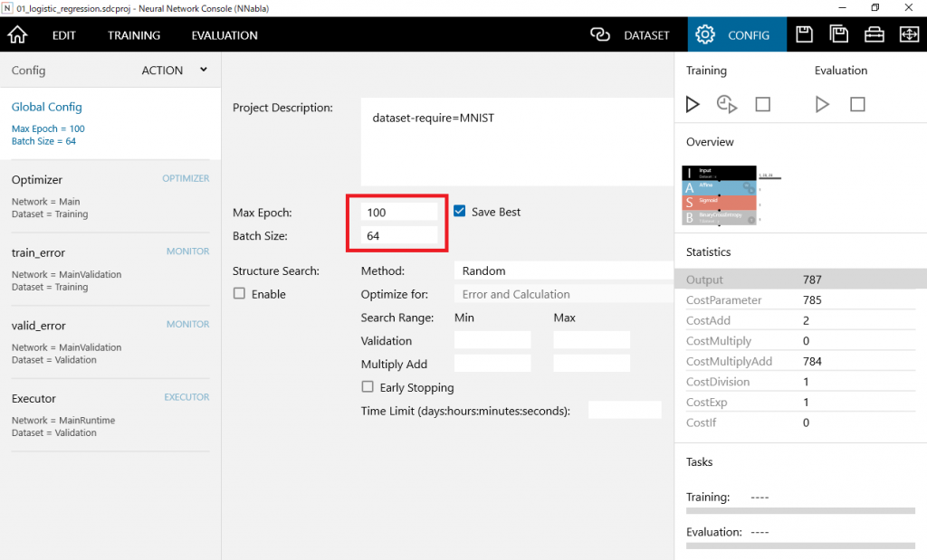Uncheck the Save Best checkbox
Image resolution: width=927 pixels, height=560 pixels.
pyautogui.click(x=460, y=212)
